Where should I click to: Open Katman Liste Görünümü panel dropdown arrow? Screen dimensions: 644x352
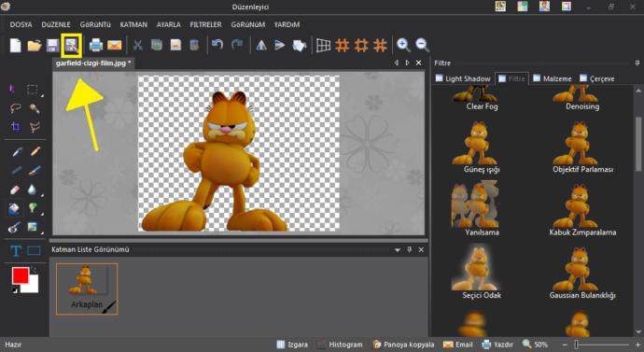398,249
